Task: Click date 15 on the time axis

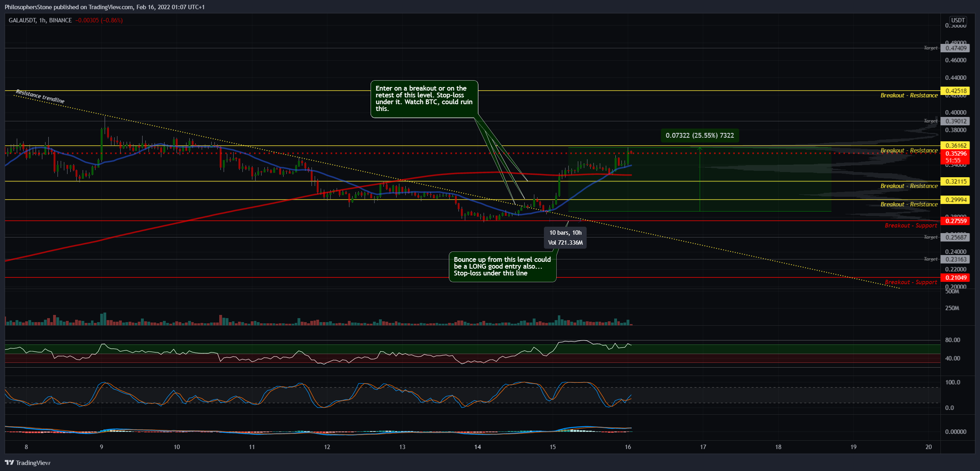Action: click(x=553, y=447)
